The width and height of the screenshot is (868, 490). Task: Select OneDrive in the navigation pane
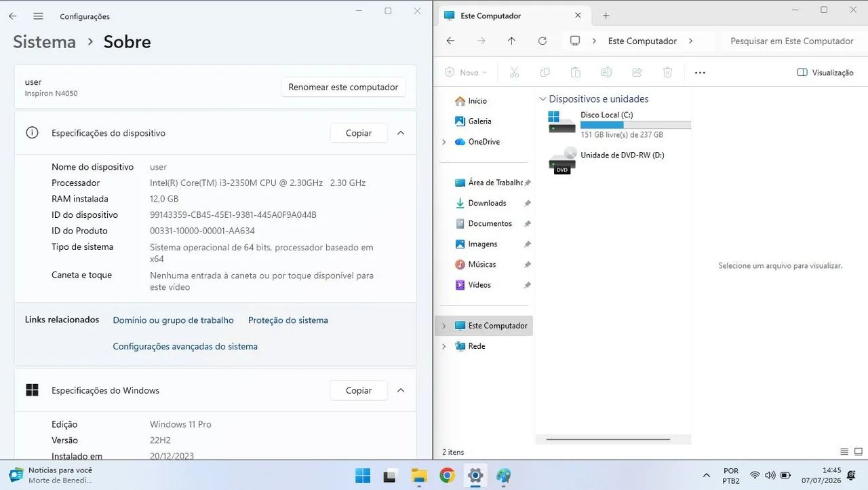click(484, 141)
